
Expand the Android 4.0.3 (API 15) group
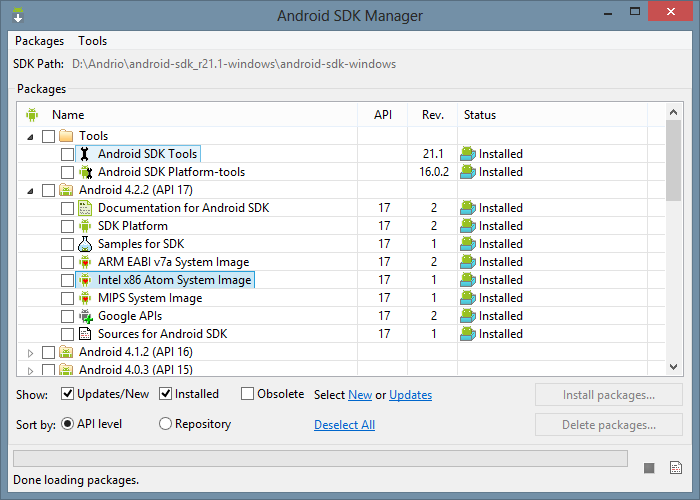30,371
